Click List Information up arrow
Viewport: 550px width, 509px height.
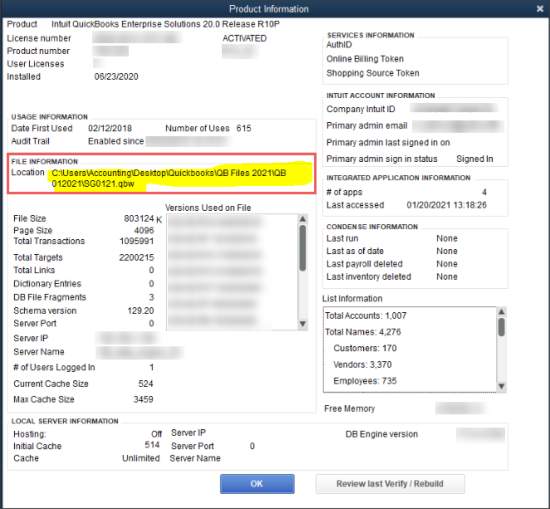(502, 312)
